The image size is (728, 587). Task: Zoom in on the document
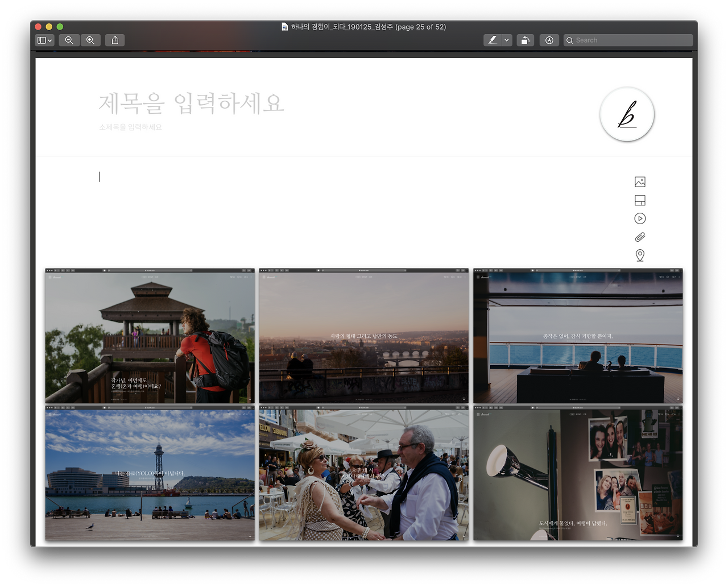(90, 40)
